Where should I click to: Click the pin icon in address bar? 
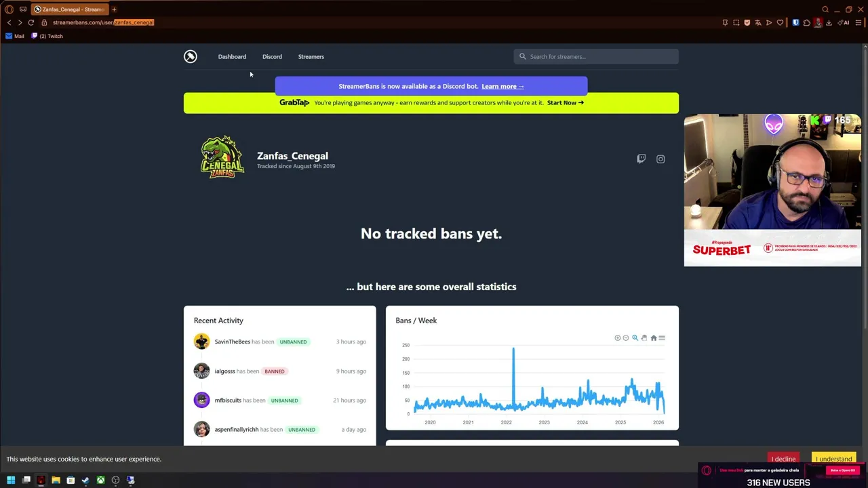tap(725, 22)
